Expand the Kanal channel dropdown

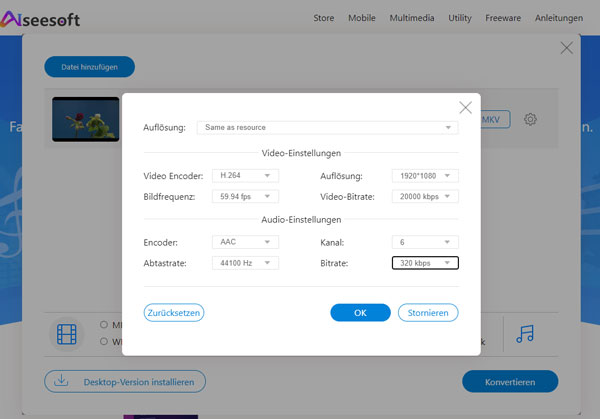(x=424, y=242)
